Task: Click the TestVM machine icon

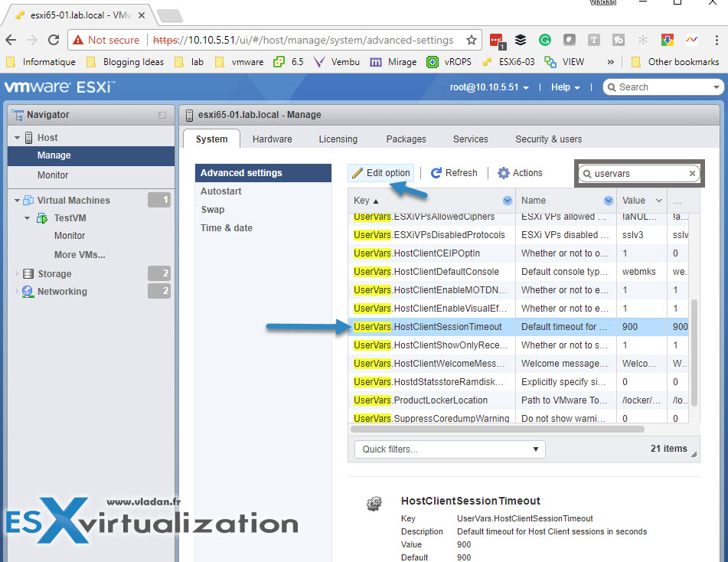Action: pos(42,218)
